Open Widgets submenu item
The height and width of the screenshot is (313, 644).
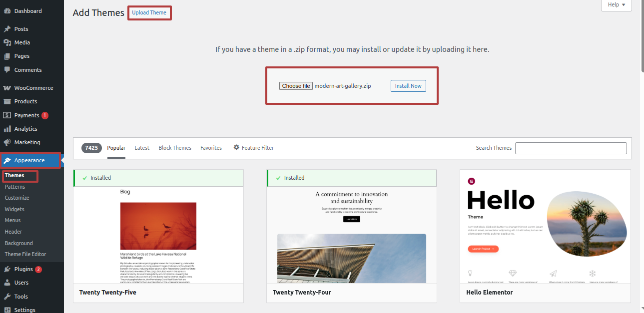pyautogui.click(x=14, y=209)
